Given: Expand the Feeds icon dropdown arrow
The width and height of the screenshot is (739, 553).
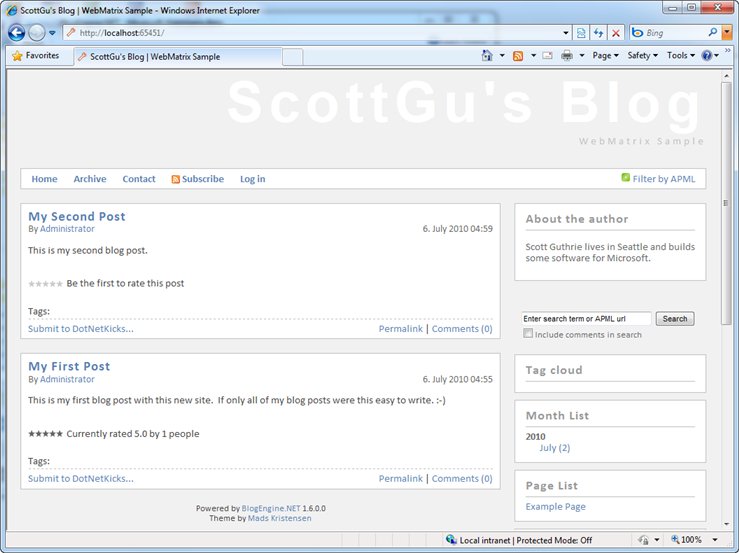Looking at the screenshot, I should pos(533,56).
